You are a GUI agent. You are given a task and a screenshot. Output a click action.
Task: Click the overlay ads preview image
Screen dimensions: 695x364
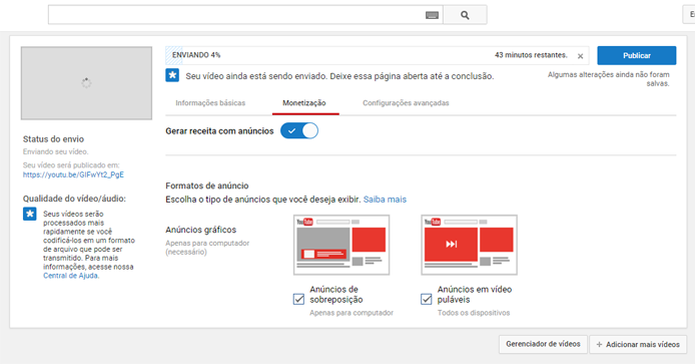tap(341, 245)
